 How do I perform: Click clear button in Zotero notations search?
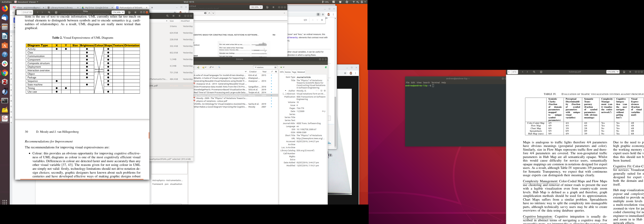click(x=275, y=67)
